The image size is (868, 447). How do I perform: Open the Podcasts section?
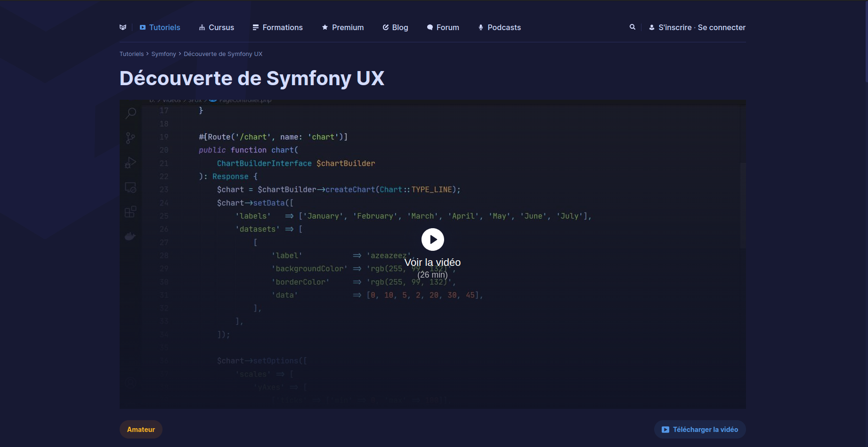click(x=499, y=27)
